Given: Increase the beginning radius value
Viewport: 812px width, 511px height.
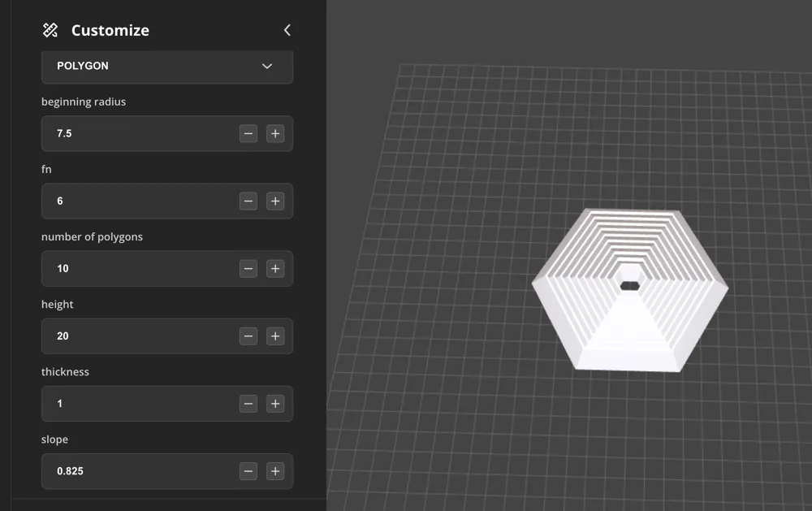Looking at the screenshot, I should (275, 134).
